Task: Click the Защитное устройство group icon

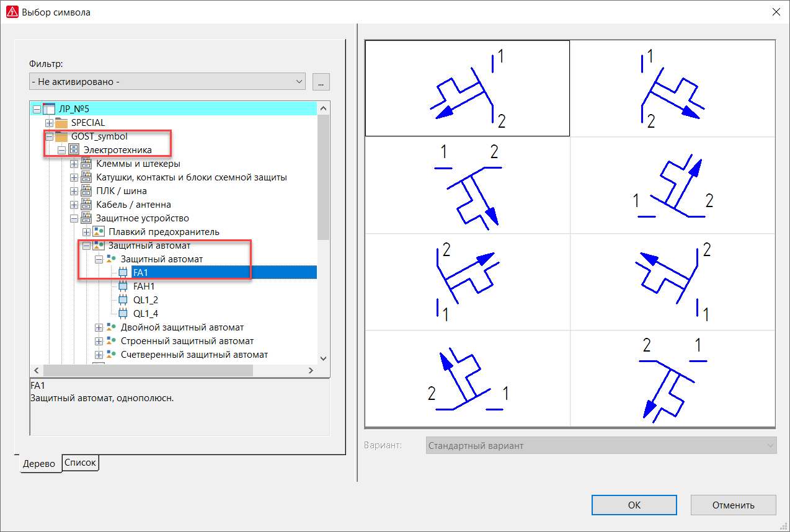Action: 86,218
